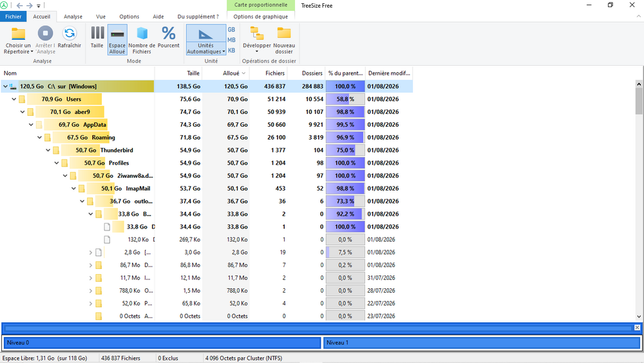The height and width of the screenshot is (363, 644).
Task: Click the 75,0 % bar of Thunderbird
Action: pyautogui.click(x=345, y=150)
